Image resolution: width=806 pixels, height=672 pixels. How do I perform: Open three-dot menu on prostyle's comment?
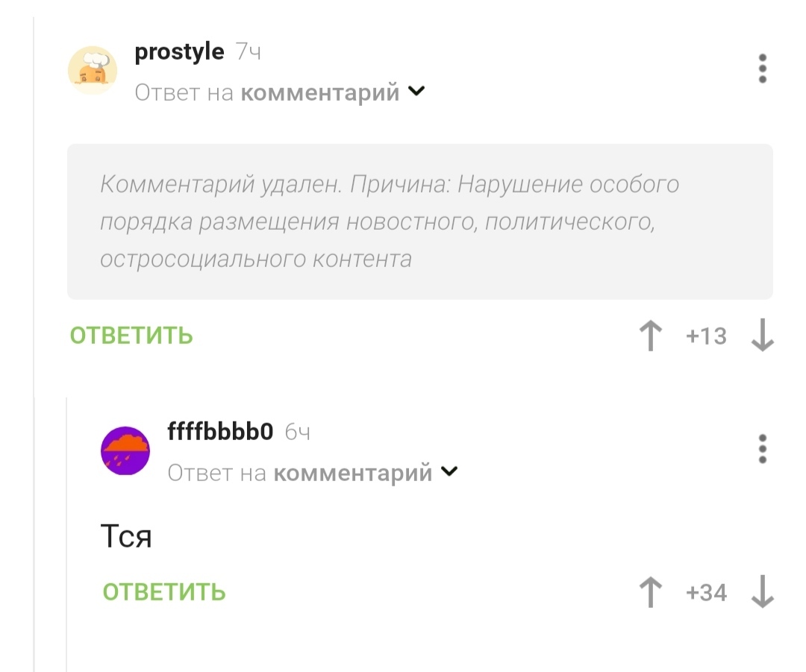click(762, 69)
